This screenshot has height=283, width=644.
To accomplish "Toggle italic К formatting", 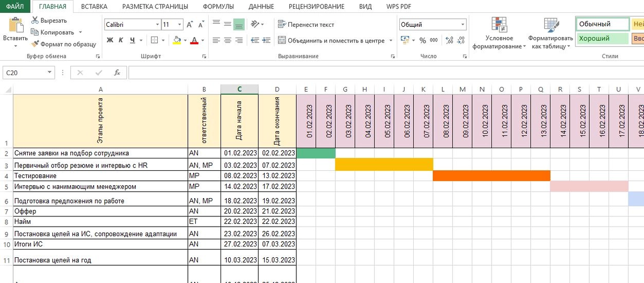I will pos(121,40).
